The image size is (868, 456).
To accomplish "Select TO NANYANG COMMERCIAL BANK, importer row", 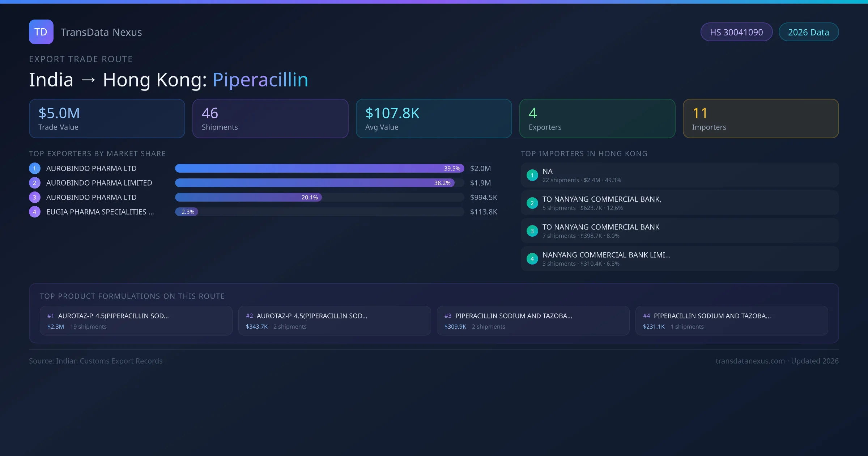I will 679,203.
